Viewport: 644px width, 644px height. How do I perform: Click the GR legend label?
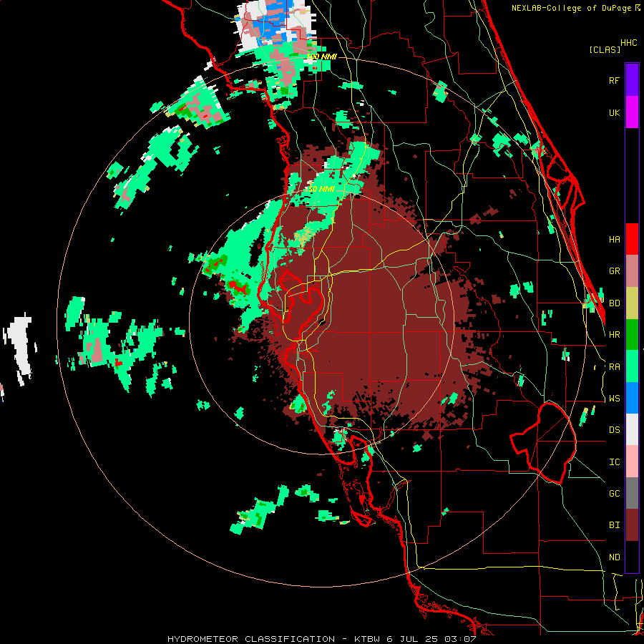pyautogui.click(x=614, y=271)
